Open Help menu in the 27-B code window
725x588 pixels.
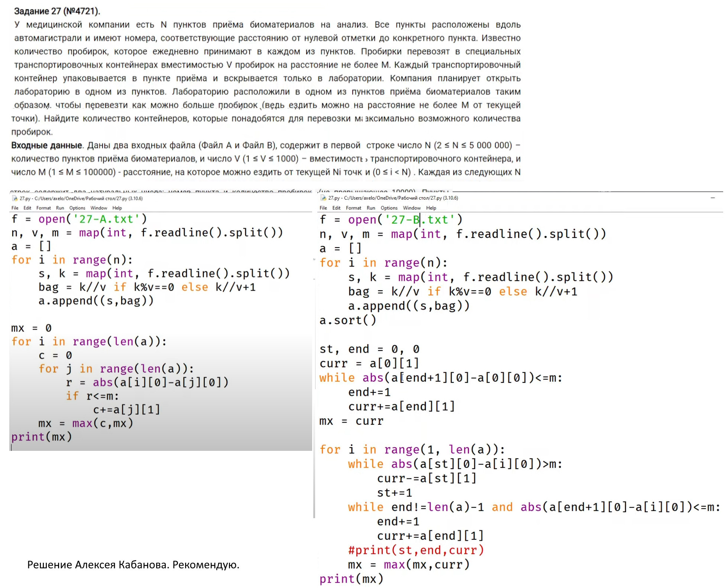click(431, 208)
